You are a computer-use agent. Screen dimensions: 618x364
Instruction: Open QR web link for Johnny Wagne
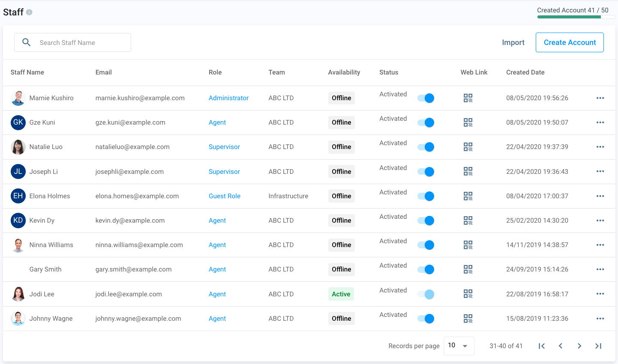coord(468,319)
